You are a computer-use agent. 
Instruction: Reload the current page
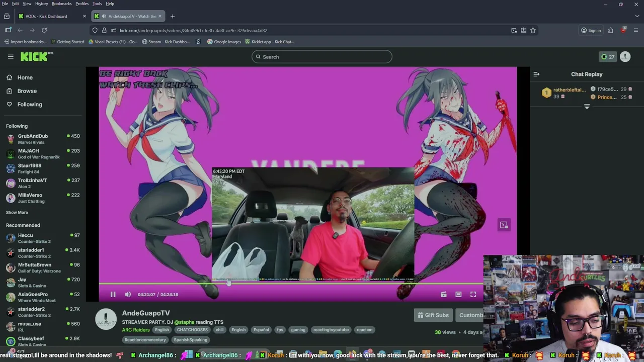point(44,30)
